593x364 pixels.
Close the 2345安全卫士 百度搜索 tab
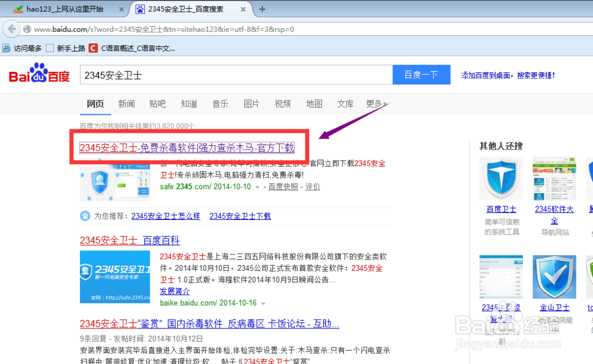(243, 9)
